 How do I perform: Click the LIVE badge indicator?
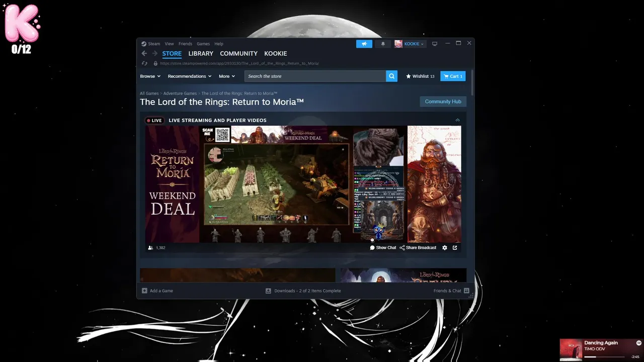[154, 121]
